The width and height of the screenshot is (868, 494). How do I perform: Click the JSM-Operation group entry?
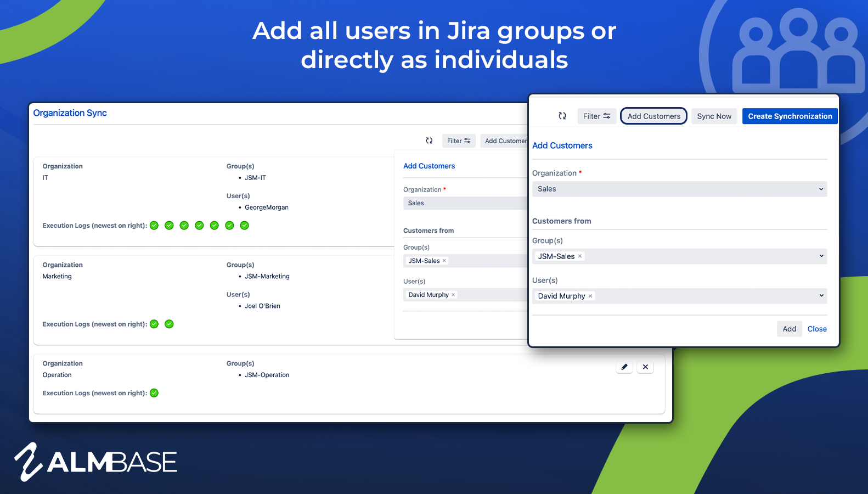pyautogui.click(x=267, y=375)
